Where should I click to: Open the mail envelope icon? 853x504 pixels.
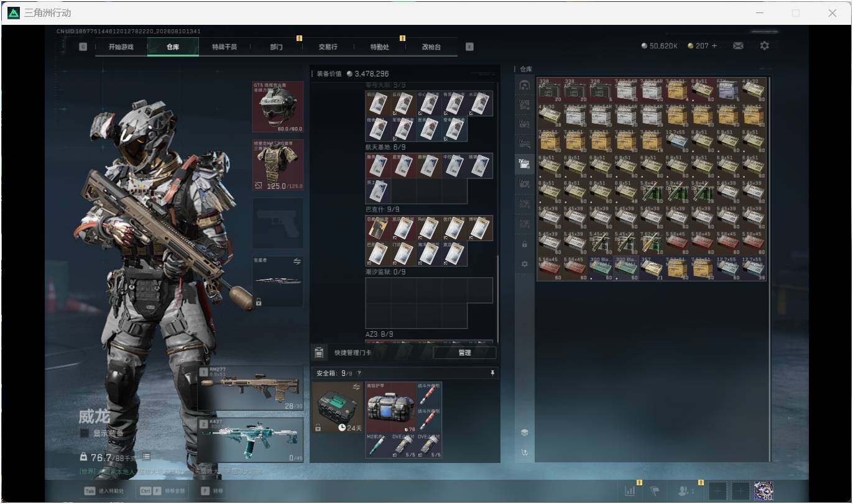[x=738, y=46]
